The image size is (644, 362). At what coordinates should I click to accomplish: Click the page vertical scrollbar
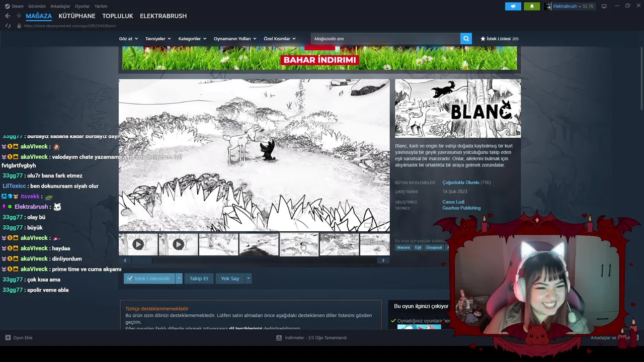(641, 78)
